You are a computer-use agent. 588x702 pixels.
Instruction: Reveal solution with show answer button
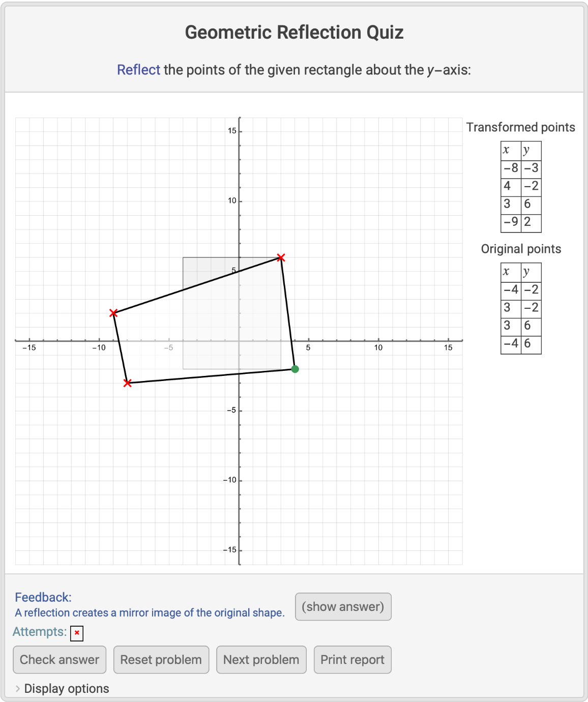[x=343, y=606]
